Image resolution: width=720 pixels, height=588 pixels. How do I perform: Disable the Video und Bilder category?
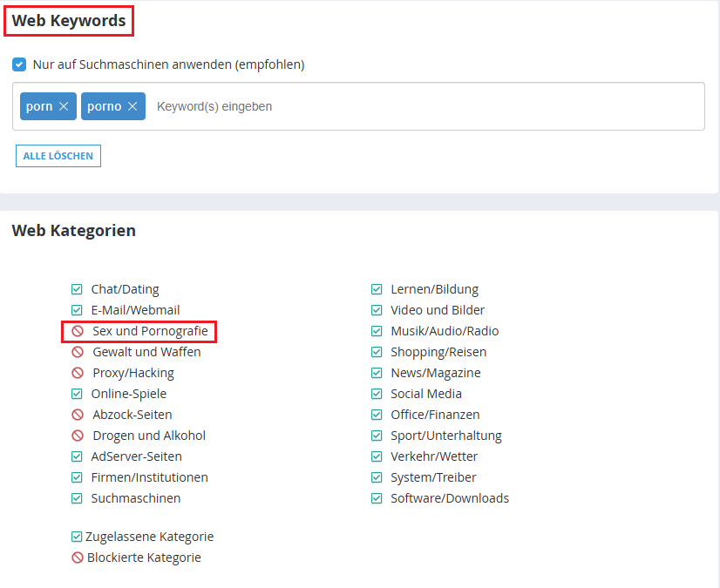(x=377, y=310)
